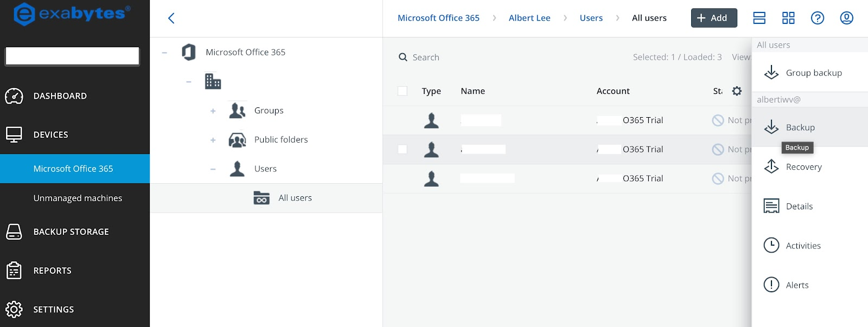The height and width of the screenshot is (327, 868).
Task: Click the Alerts exclamation icon
Action: [x=771, y=285]
